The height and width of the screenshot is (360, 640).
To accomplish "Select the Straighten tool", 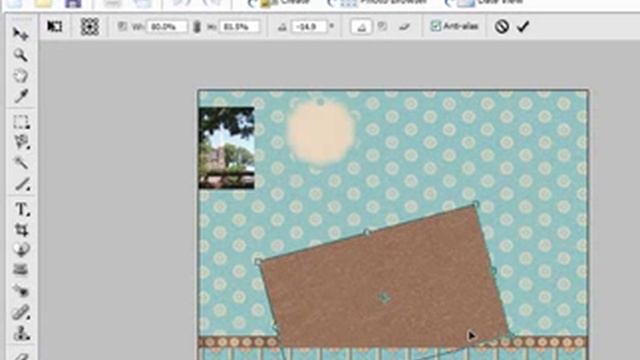I will click(x=21, y=269).
